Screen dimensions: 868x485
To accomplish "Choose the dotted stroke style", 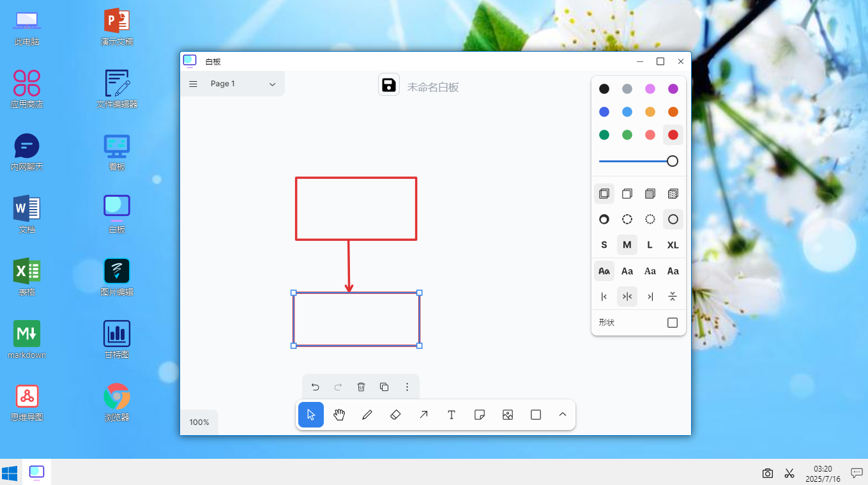I will click(x=650, y=219).
